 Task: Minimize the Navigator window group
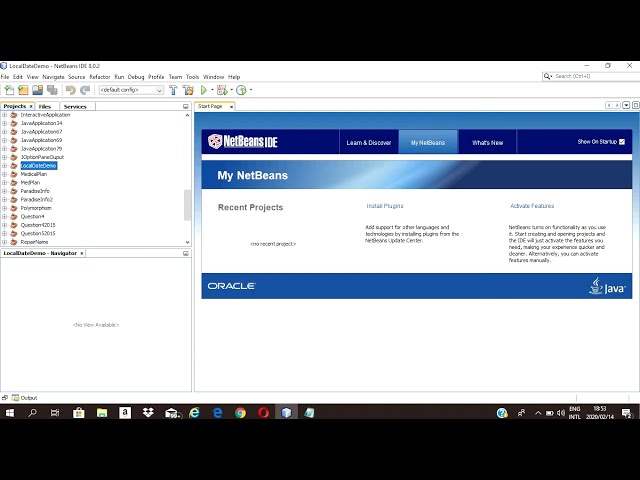click(x=186, y=253)
